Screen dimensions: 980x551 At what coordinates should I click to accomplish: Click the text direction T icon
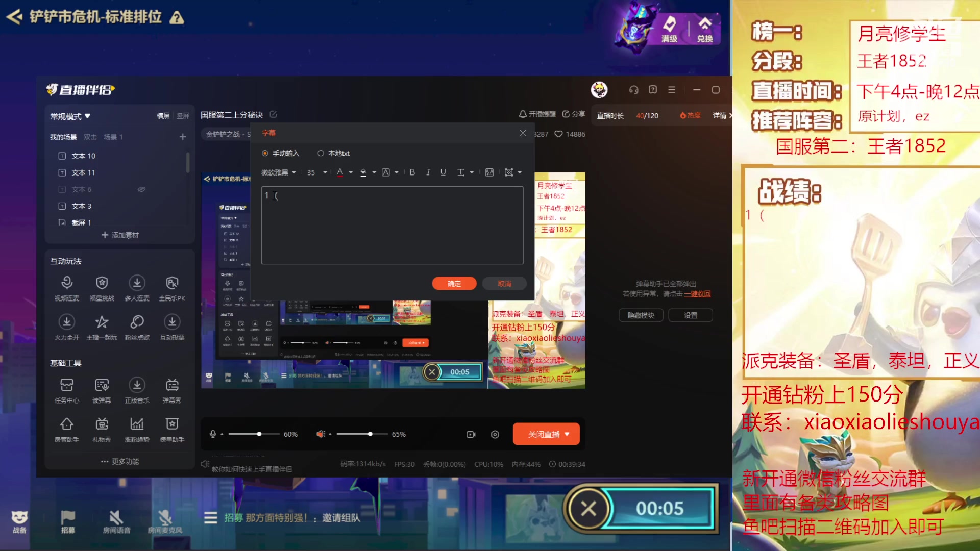pos(461,172)
